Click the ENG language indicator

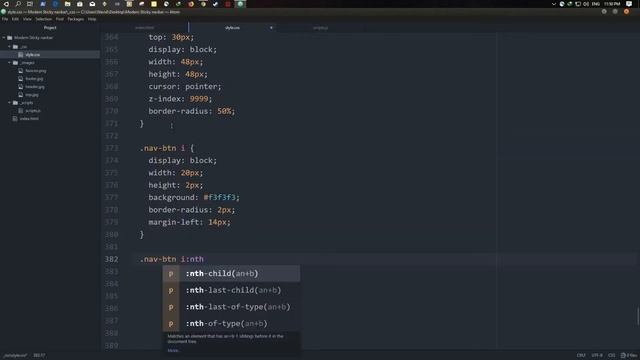coord(596,4)
